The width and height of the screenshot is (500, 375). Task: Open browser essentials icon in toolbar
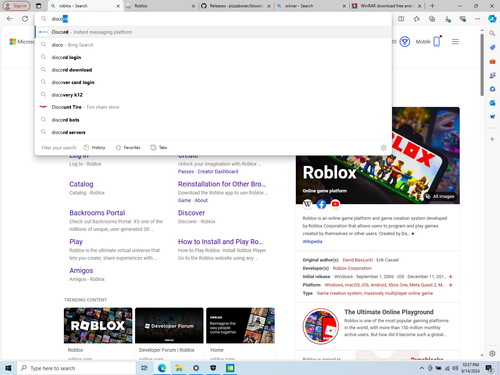tap(462, 19)
